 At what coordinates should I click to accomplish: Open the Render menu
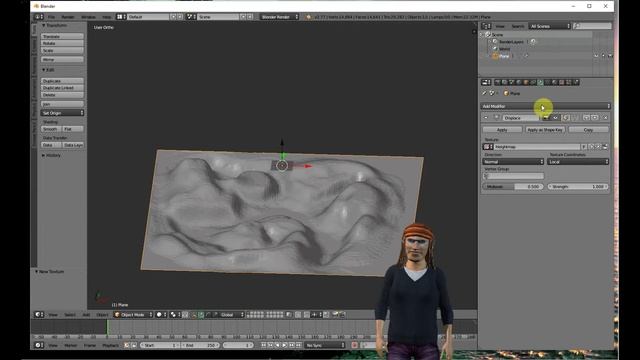pos(68,17)
